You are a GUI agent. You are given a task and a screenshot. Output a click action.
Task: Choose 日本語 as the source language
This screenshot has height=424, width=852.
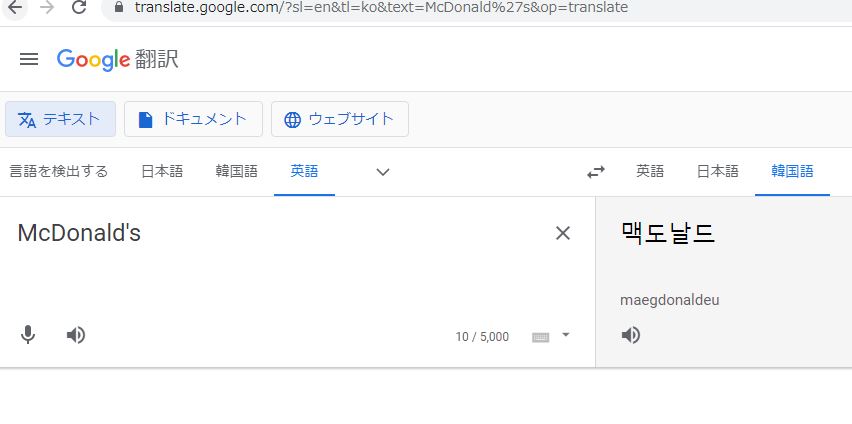[162, 171]
